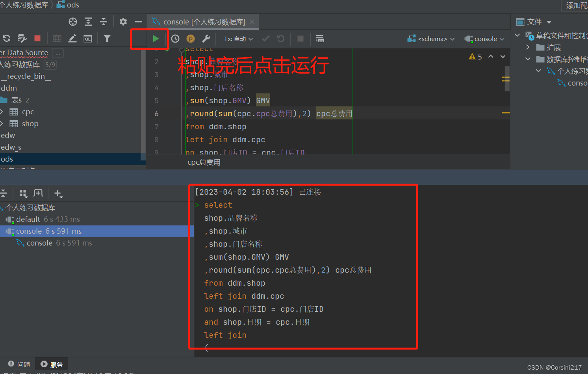Hide the database panel with minus icon

click(138, 22)
